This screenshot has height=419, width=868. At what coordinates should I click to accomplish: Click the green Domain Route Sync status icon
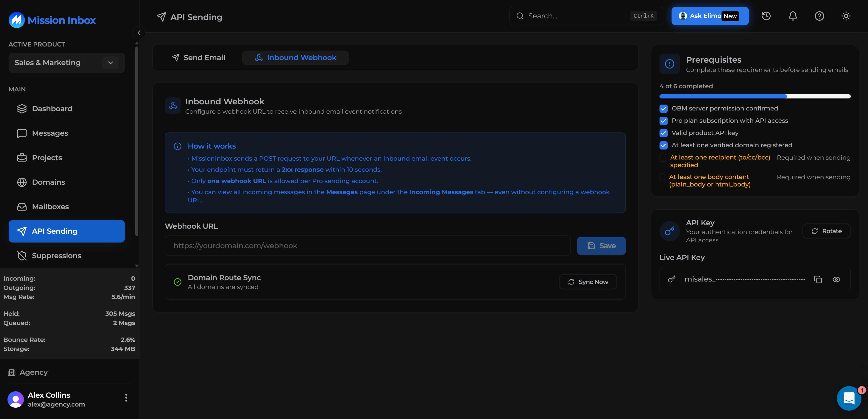(178, 282)
